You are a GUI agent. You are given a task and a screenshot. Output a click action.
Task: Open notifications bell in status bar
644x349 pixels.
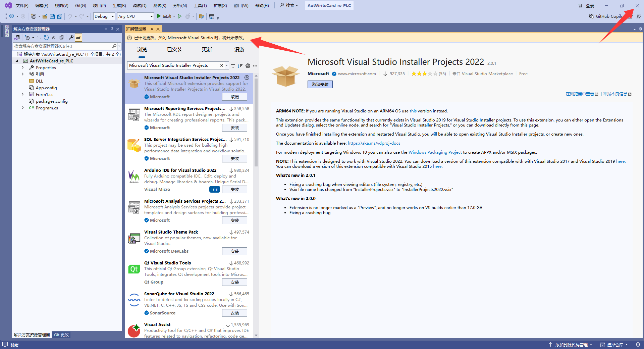638,345
